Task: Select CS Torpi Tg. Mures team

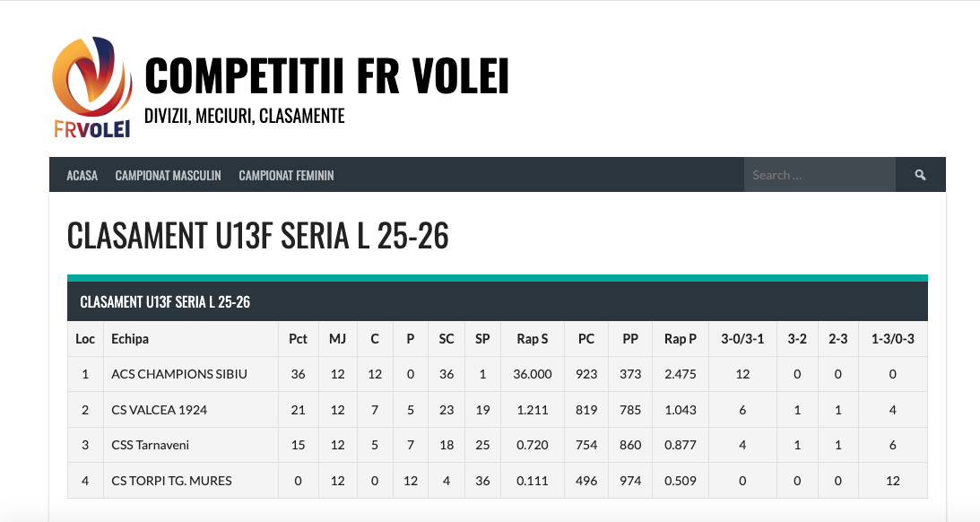Action: 171,481
